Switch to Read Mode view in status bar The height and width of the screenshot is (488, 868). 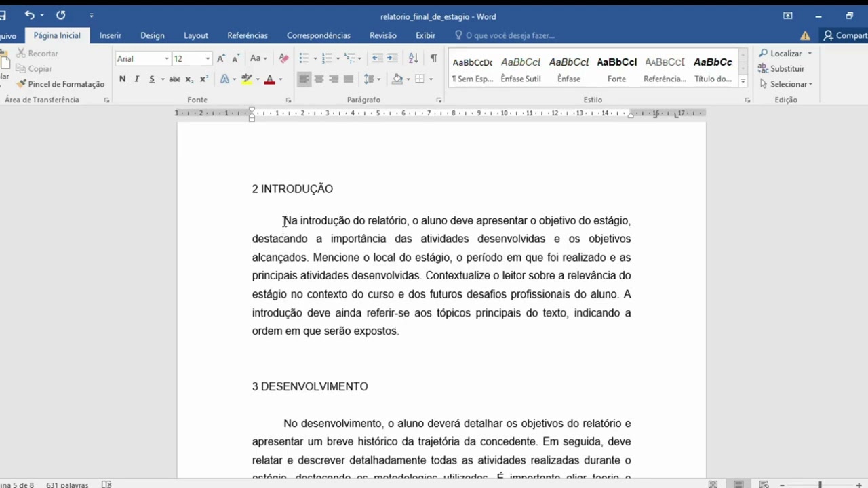click(713, 485)
